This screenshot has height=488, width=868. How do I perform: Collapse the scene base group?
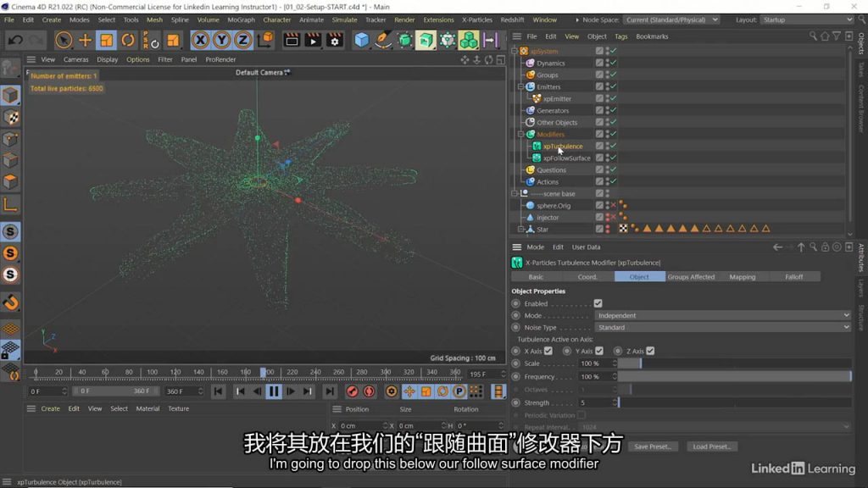pyautogui.click(x=515, y=194)
